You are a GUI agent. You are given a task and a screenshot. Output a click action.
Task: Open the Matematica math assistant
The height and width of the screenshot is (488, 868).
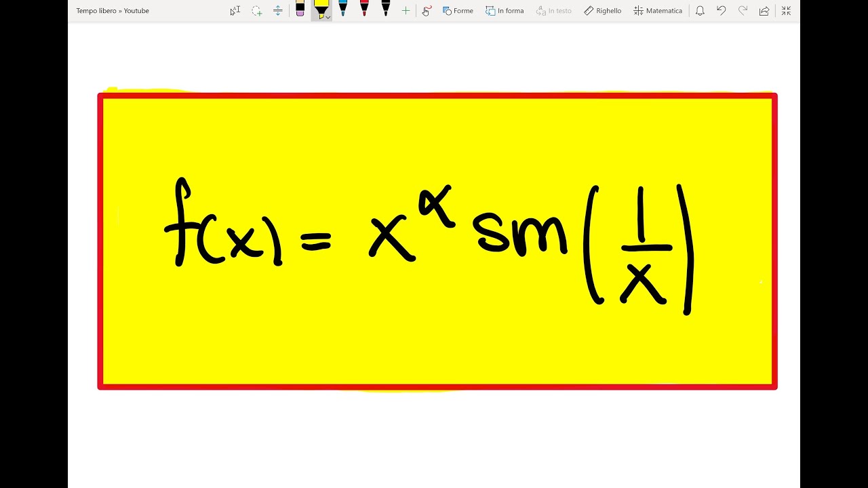point(658,11)
